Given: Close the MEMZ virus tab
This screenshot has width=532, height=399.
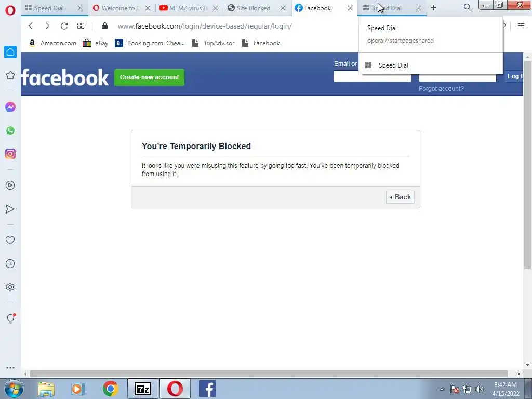Looking at the screenshot, I should (215, 8).
